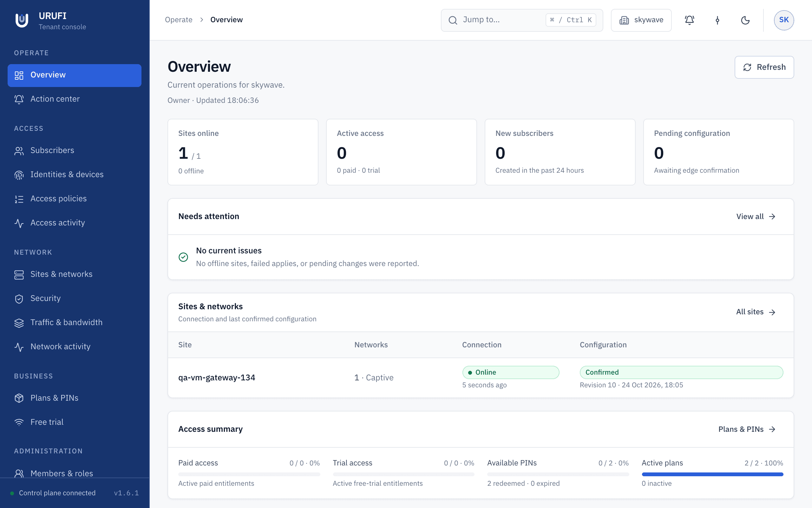
Task: Open the skywave tenant switcher
Action: pos(641,20)
